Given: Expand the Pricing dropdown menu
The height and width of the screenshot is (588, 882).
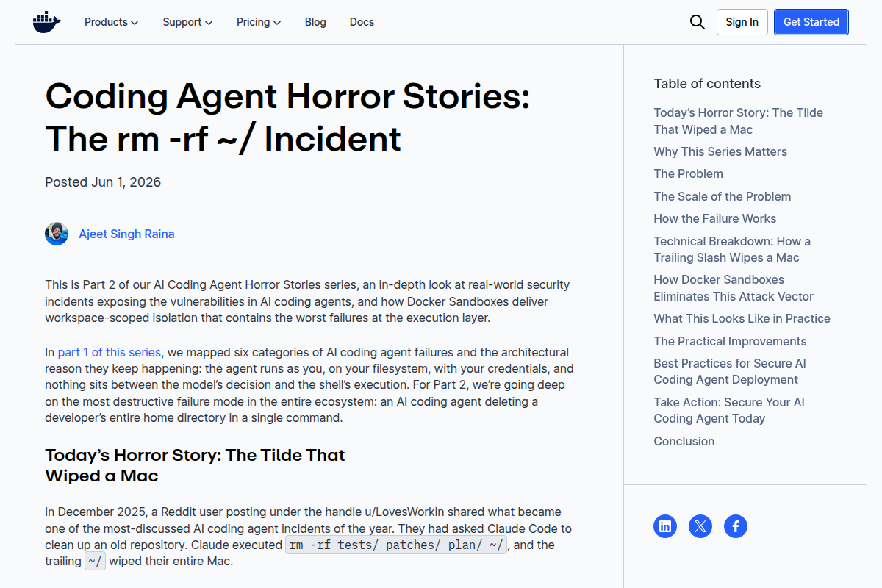Looking at the screenshot, I should click(259, 22).
